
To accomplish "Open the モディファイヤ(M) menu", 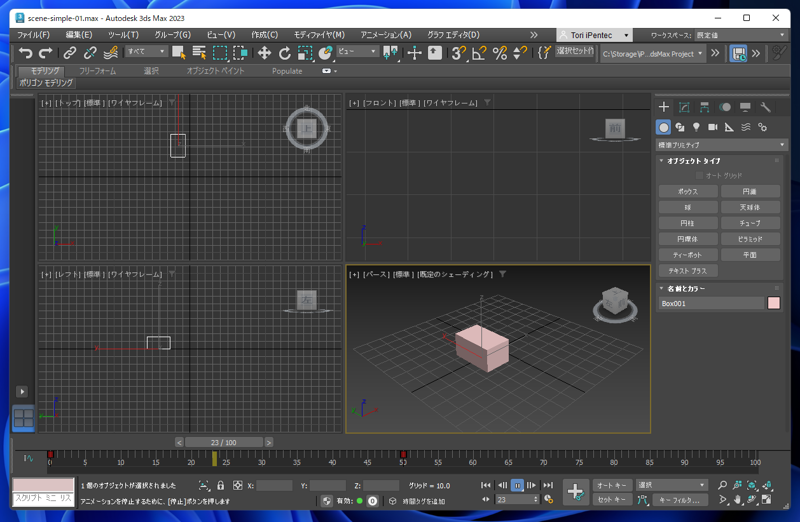I will (x=319, y=34).
